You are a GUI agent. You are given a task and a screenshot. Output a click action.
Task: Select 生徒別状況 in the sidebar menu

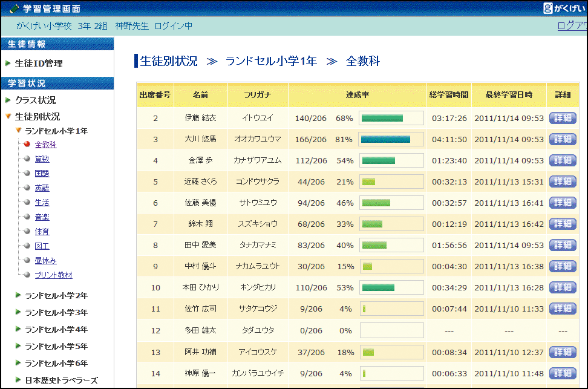[38, 117]
